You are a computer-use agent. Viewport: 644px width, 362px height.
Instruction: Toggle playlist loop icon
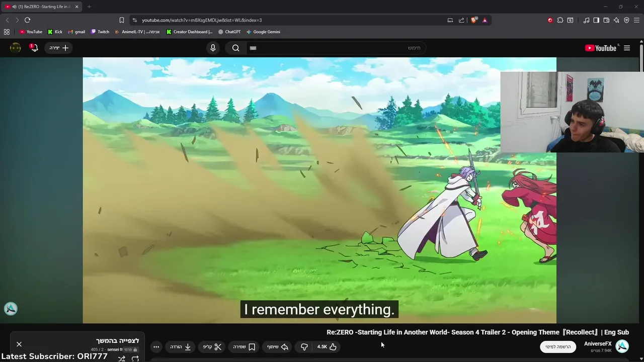[135, 358]
